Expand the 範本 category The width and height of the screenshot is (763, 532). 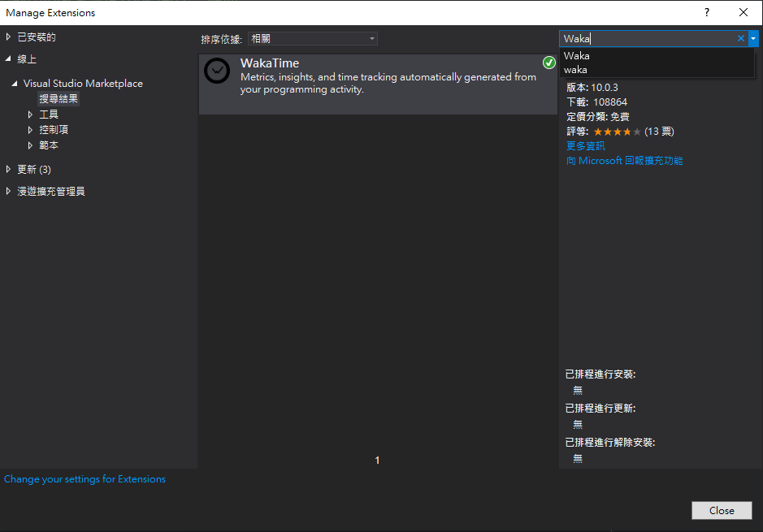[30, 145]
